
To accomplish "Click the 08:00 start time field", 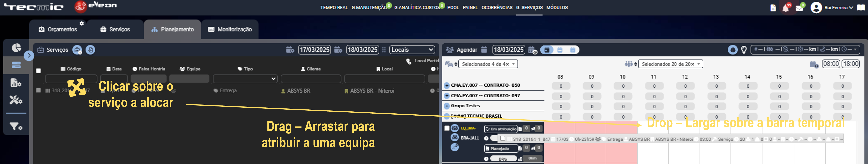I will [x=831, y=64].
